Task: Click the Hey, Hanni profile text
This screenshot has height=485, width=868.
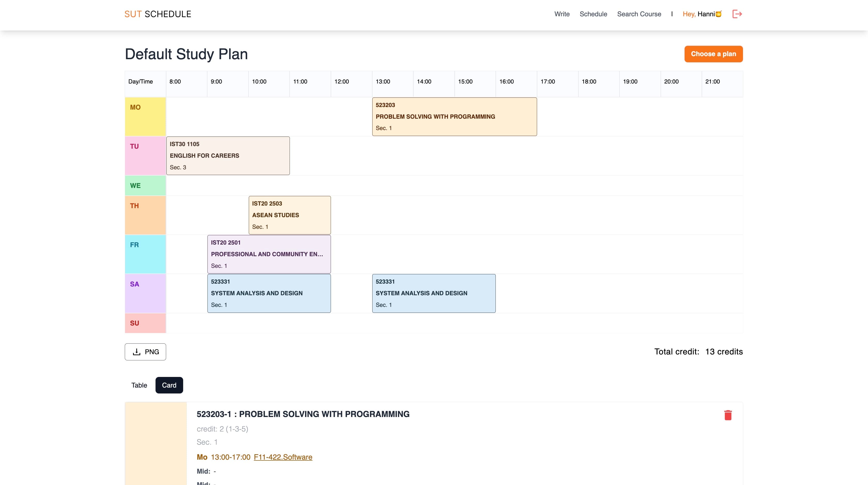Action: (x=698, y=14)
